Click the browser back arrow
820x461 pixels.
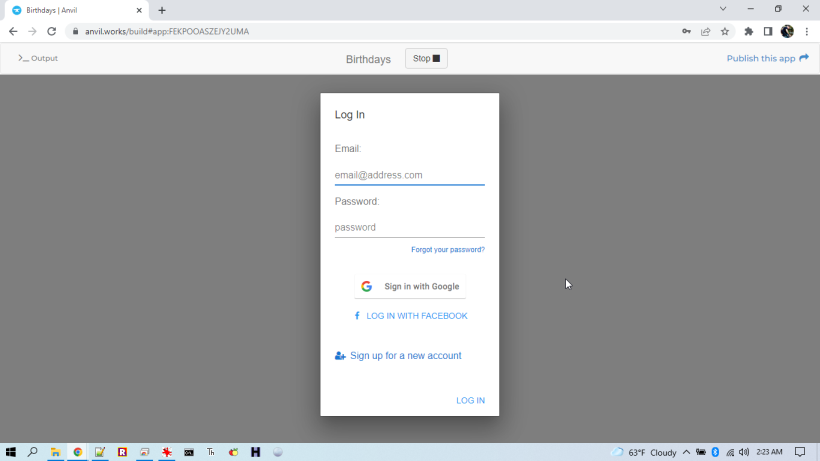pyautogui.click(x=13, y=31)
